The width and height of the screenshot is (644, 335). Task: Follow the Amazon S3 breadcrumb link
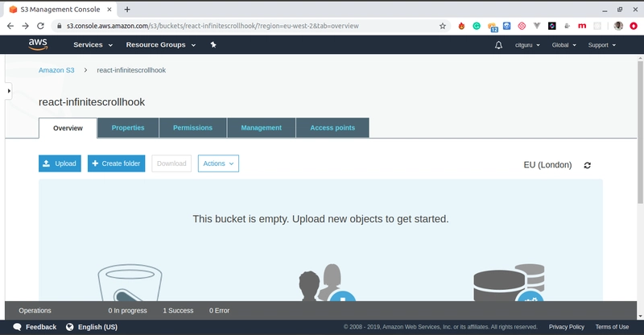pyautogui.click(x=56, y=70)
